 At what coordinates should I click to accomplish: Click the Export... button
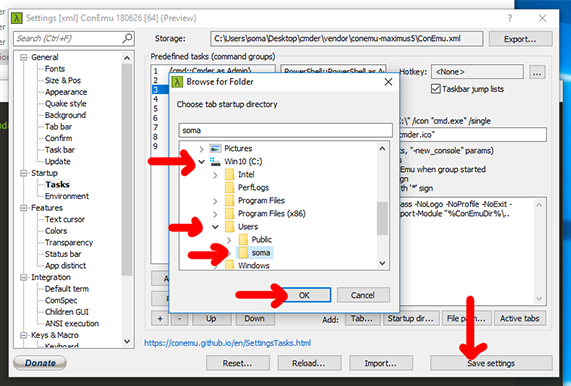point(520,39)
